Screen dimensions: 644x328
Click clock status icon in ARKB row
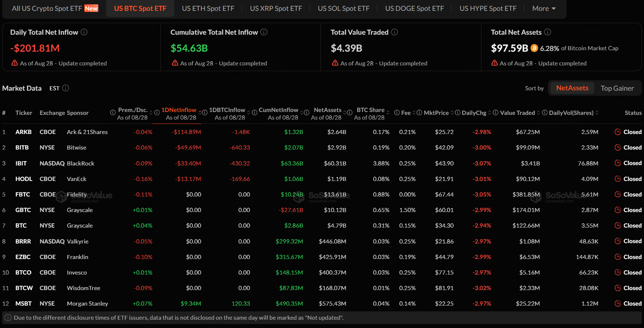618,132
